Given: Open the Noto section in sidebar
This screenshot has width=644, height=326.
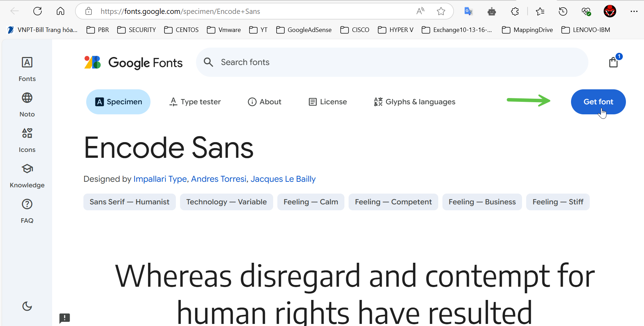Looking at the screenshot, I should coord(27,105).
